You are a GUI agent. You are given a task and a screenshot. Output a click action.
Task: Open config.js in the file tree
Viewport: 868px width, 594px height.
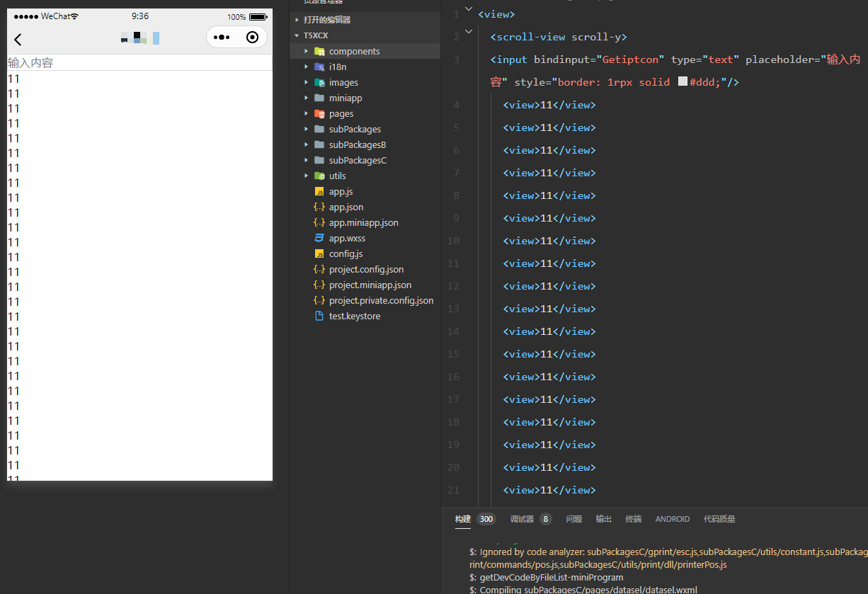click(x=346, y=253)
